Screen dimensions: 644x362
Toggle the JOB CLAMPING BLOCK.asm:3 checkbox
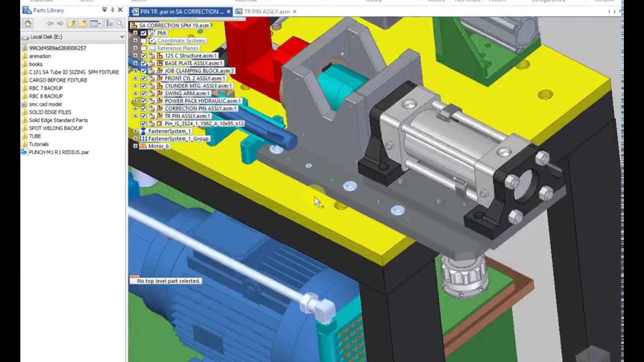143,71
